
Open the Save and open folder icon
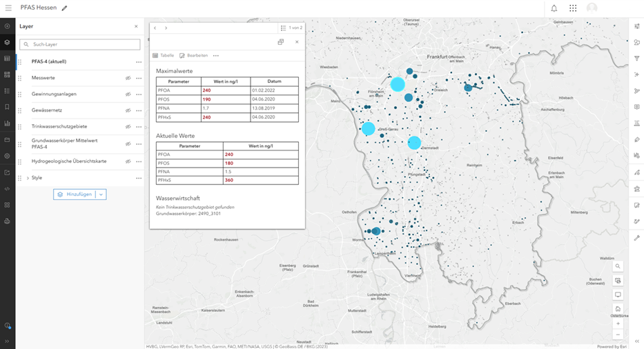7,139
